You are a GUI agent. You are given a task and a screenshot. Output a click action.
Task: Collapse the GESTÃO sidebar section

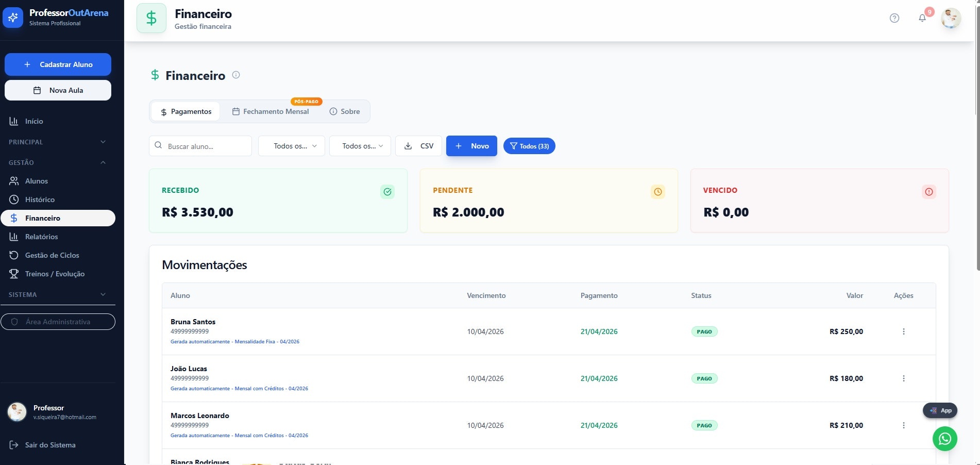pos(58,162)
